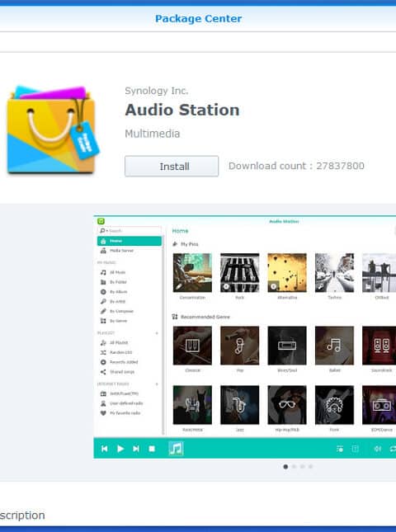Viewport: 396px width, 532px height.
Task: Open the Jazz genre tile with saxophone
Action: (239, 405)
